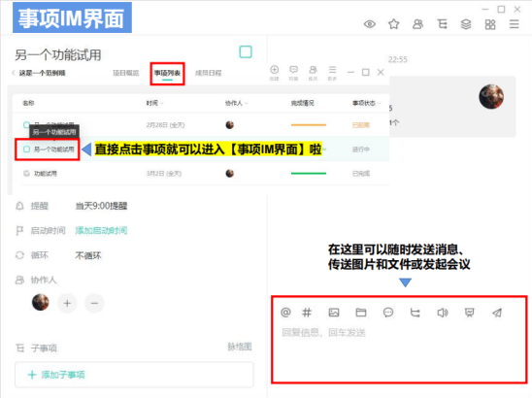532x398 pixels.
Task: Open the stacked layers icon at top
Action: coord(466,24)
